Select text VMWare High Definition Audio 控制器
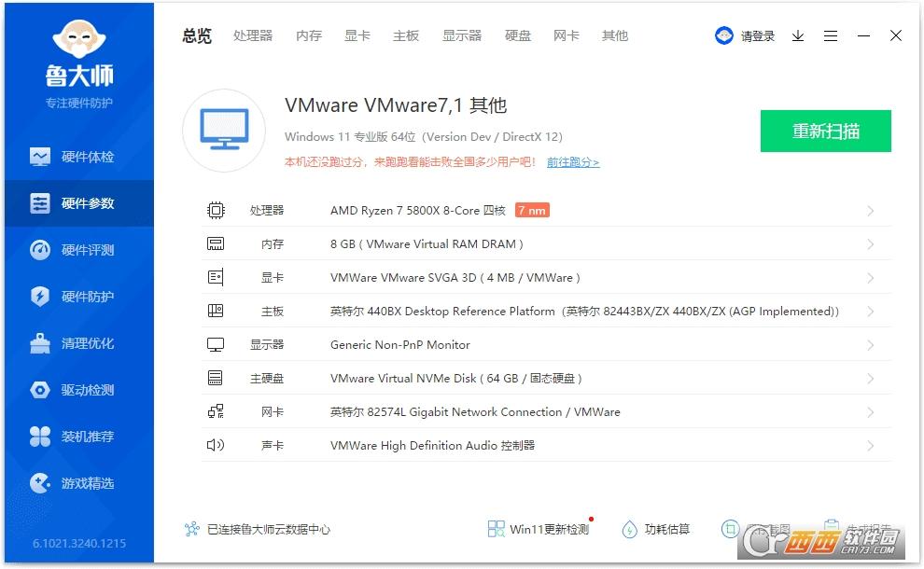Viewport: 924px width, 569px height. coord(432,445)
